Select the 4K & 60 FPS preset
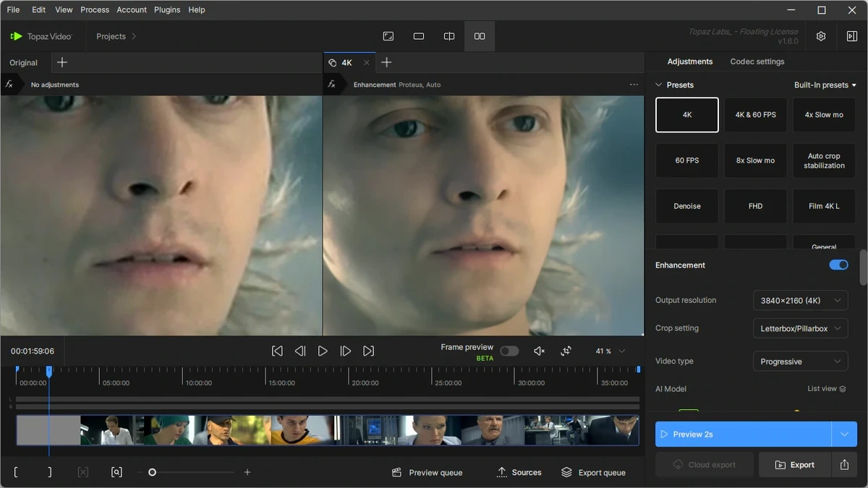This screenshot has height=488, width=868. point(756,115)
